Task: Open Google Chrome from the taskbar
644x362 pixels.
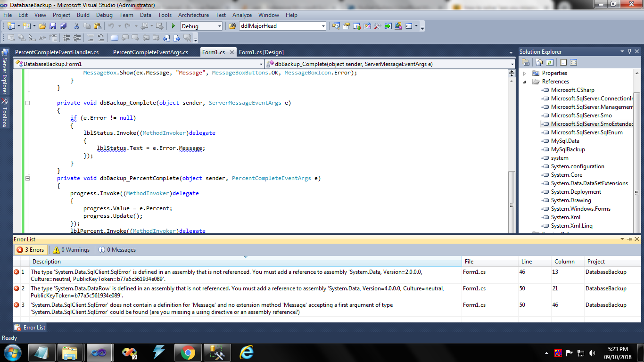Action: click(188, 352)
